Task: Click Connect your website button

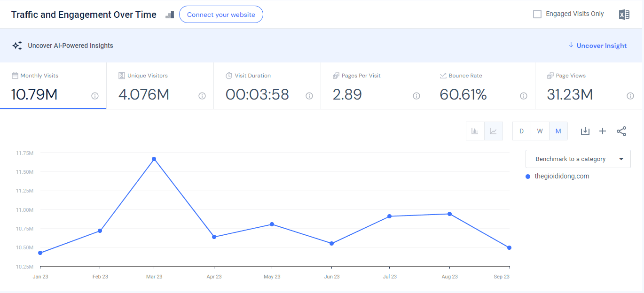Action: [x=221, y=15]
